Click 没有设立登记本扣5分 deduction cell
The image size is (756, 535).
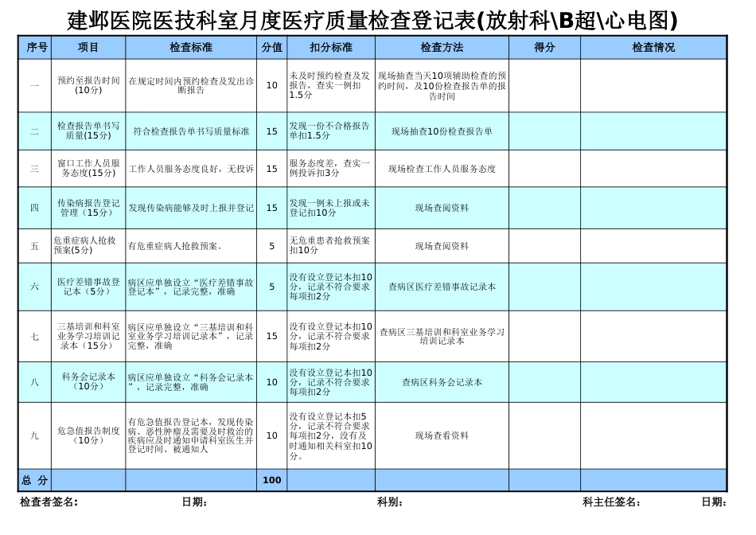click(331, 435)
